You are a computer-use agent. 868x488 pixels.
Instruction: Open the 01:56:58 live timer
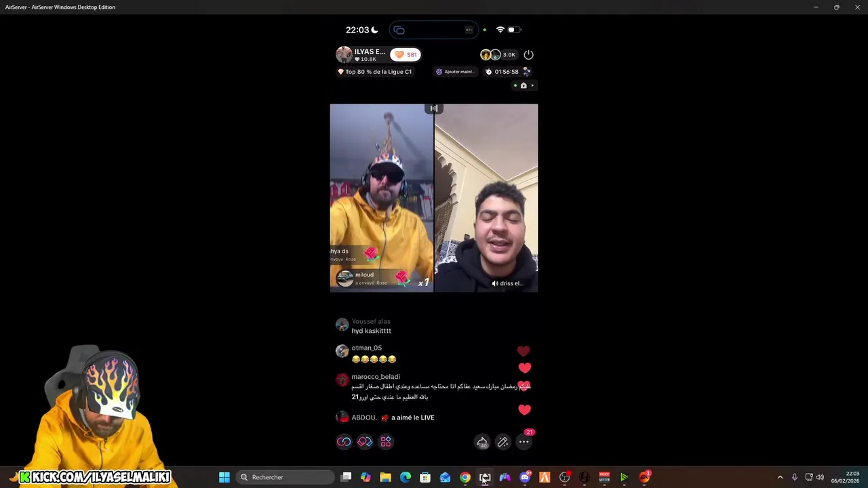[x=507, y=71]
